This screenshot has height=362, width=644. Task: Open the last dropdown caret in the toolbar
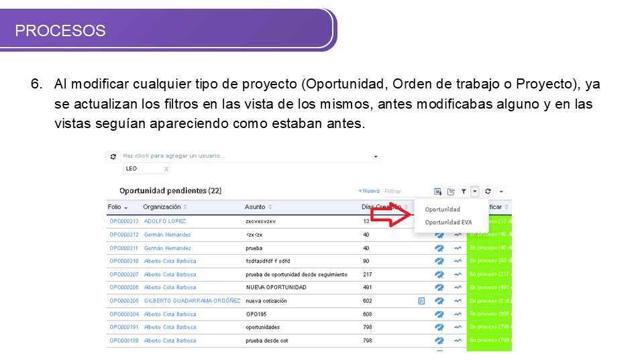tap(501, 192)
